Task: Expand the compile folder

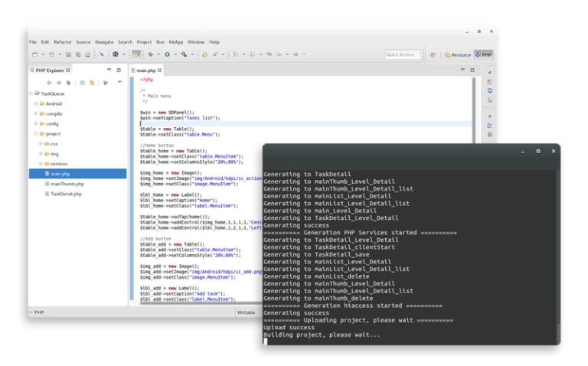Action: click(x=36, y=113)
